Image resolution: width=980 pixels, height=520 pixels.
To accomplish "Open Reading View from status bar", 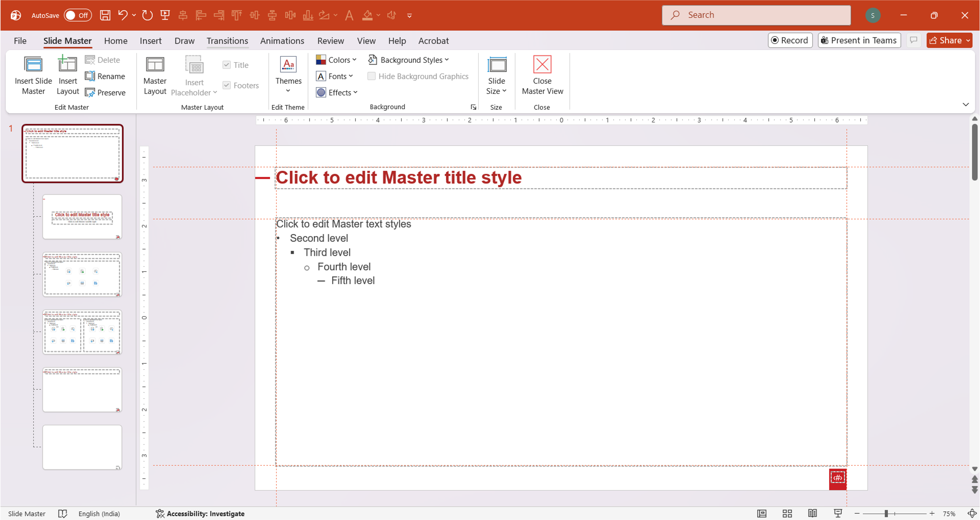I will [x=813, y=513].
